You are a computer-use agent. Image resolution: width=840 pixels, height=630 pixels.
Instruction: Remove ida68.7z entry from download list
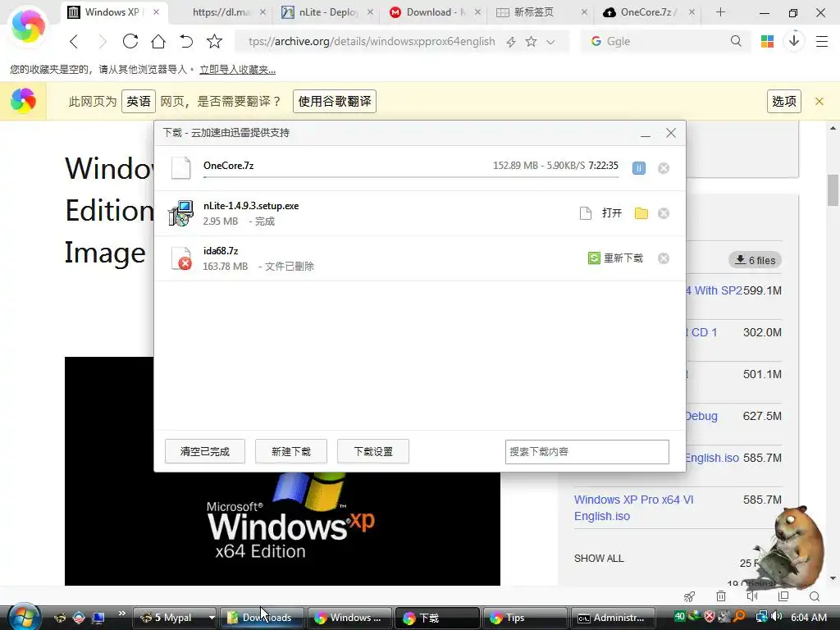tap(663, 258)
